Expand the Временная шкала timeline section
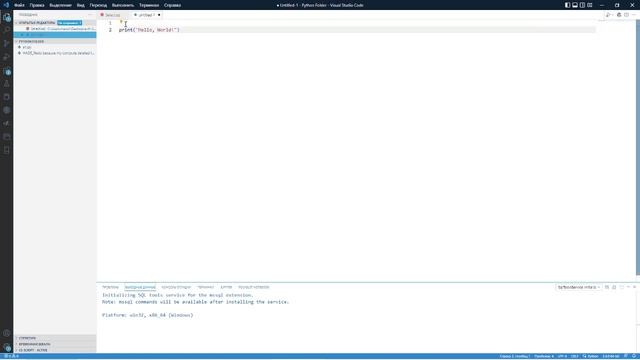640x360 pixels. [x=55, y=344]
